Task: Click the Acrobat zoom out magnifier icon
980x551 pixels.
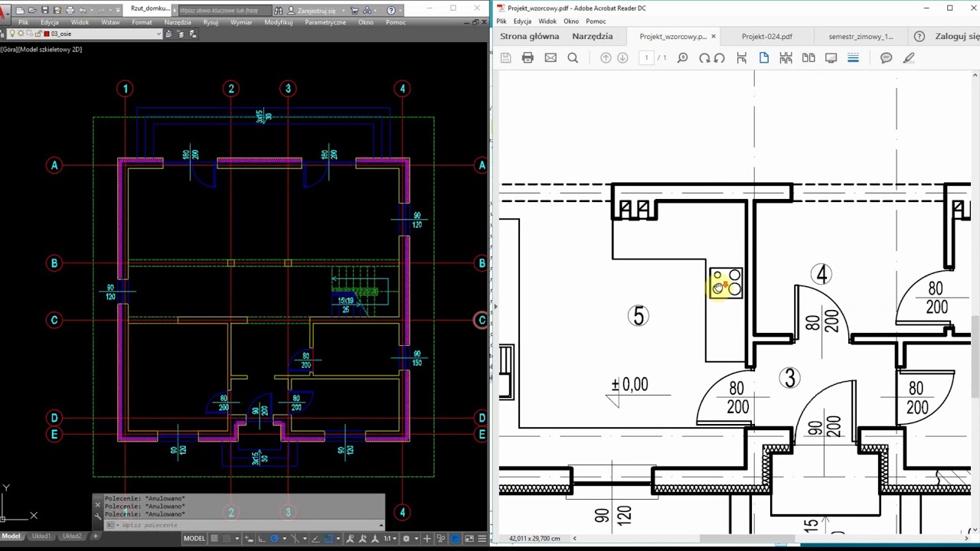Action: tap(683, 57)
